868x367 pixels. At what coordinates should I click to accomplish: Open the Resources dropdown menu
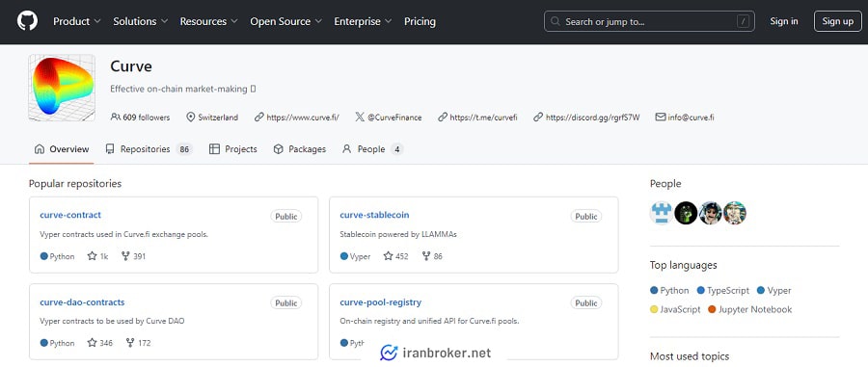[x=208, y=21]
